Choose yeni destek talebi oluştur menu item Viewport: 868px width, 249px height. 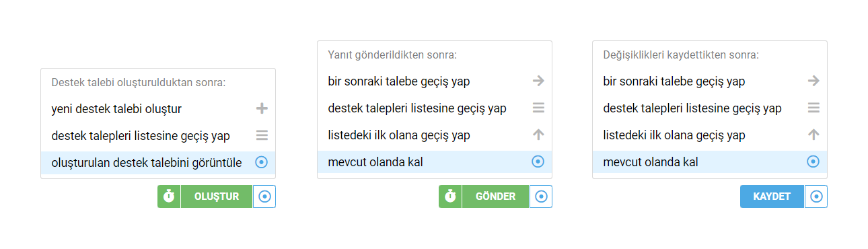158,108
